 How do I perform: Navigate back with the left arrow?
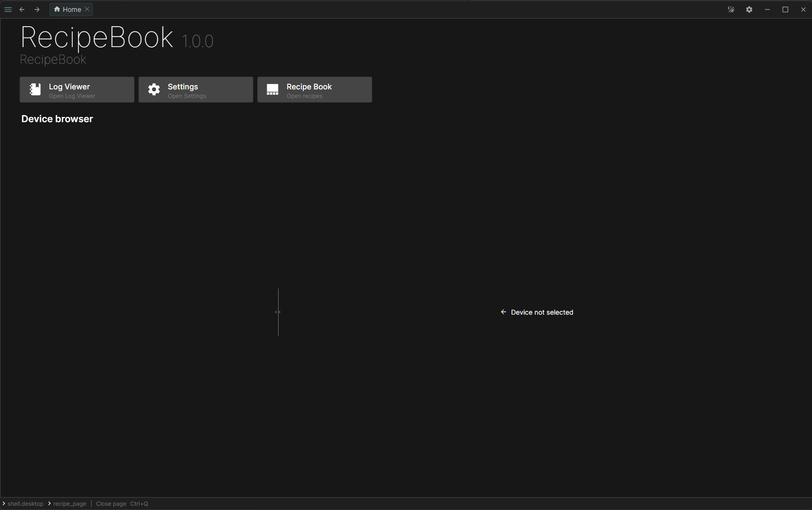click(22, 9)
